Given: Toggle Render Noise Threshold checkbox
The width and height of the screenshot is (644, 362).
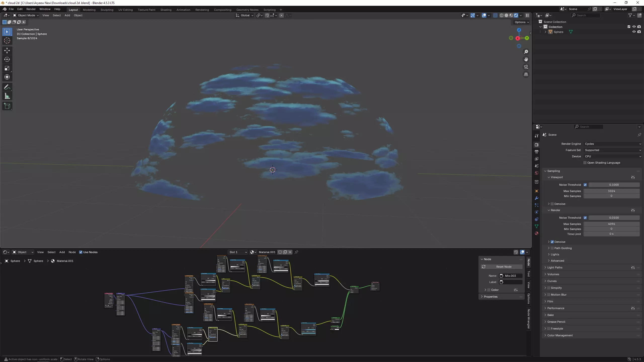Looking at the screenshot, I should point(585,218).
